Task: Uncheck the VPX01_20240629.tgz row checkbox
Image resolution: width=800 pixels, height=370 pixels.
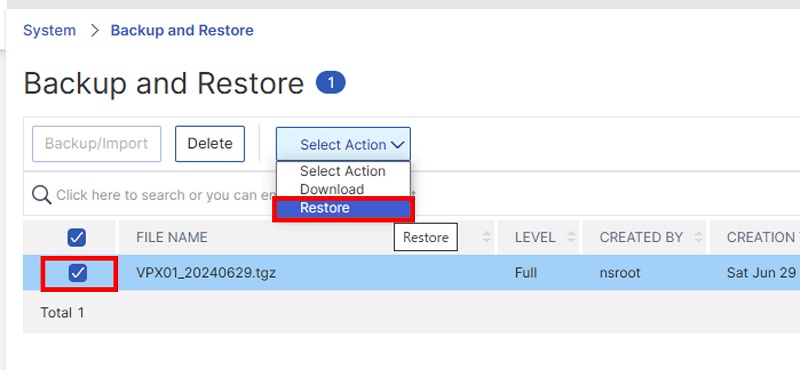Action: (x=78, y=273)
